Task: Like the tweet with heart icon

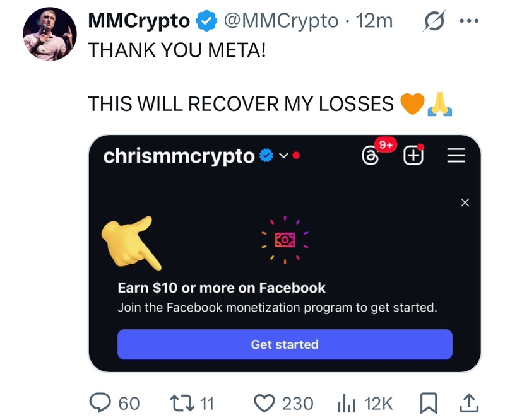Action: [264, 403]
